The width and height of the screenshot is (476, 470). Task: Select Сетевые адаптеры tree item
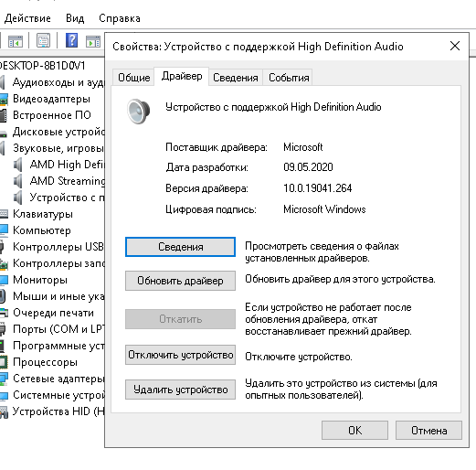click(58, 379)
